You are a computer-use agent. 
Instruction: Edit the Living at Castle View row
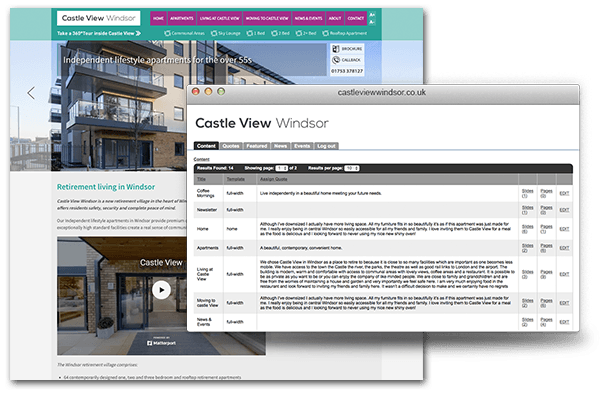coord(564,274)
